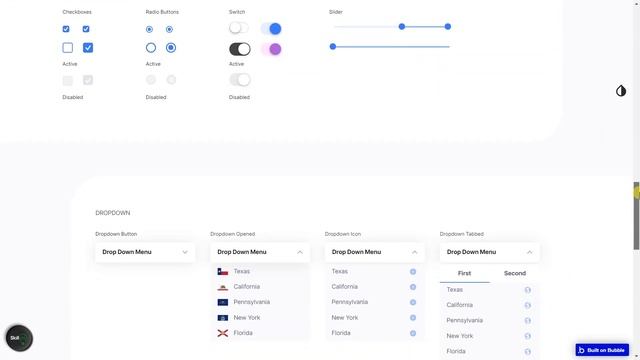Collapse the Dropdown Opened menu
The height and width of the screenshot is (360, 640).
pyautogui.click(x=260, y=252)
